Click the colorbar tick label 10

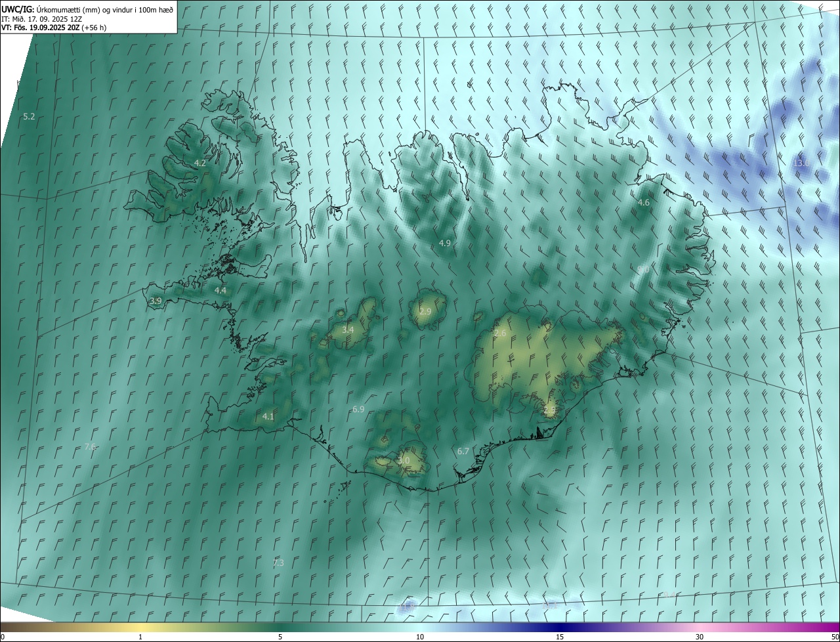(420, 637)
